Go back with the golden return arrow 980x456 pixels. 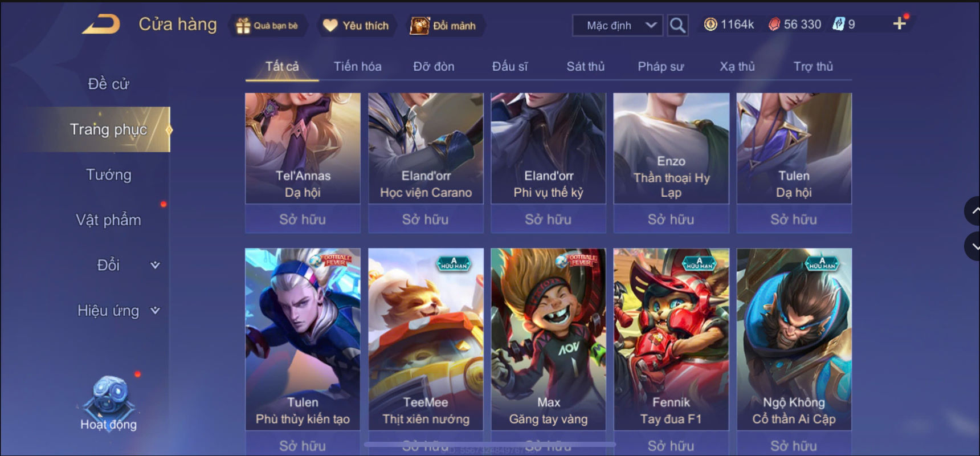[101, 25]
